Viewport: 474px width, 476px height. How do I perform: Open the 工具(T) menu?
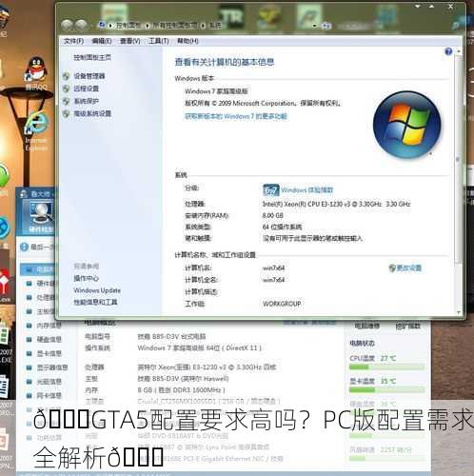pos(159,41)
